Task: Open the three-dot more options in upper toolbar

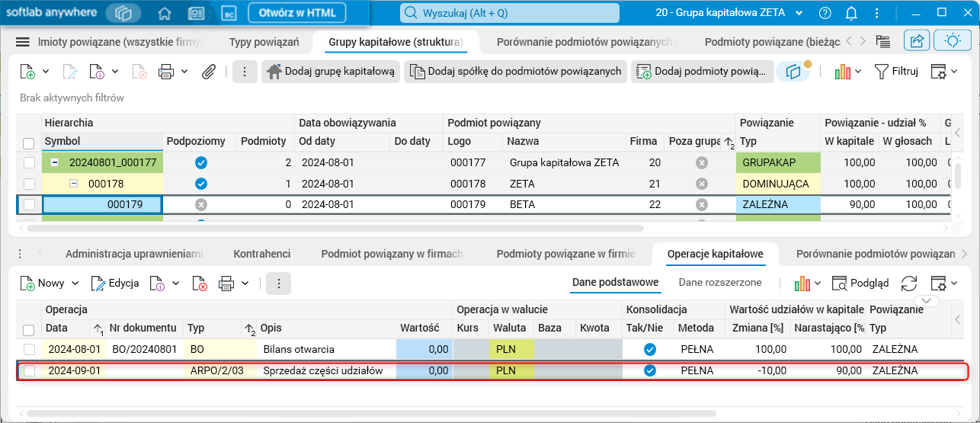Action: (x=245, y=72)
